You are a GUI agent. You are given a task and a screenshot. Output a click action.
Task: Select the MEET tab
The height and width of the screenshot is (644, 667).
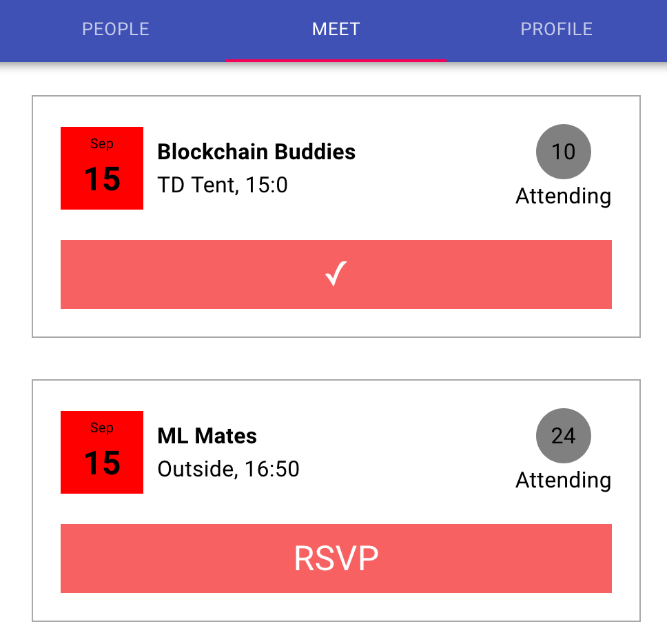tap(336, 30)
